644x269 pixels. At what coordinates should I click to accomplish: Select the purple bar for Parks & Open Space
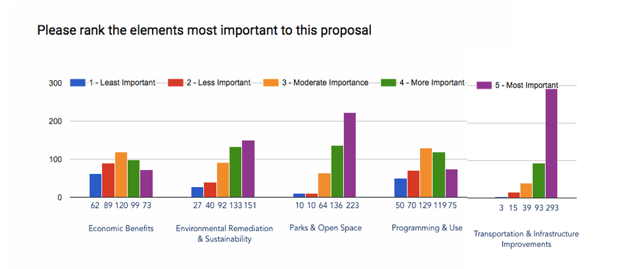click(x=349, y=155)
